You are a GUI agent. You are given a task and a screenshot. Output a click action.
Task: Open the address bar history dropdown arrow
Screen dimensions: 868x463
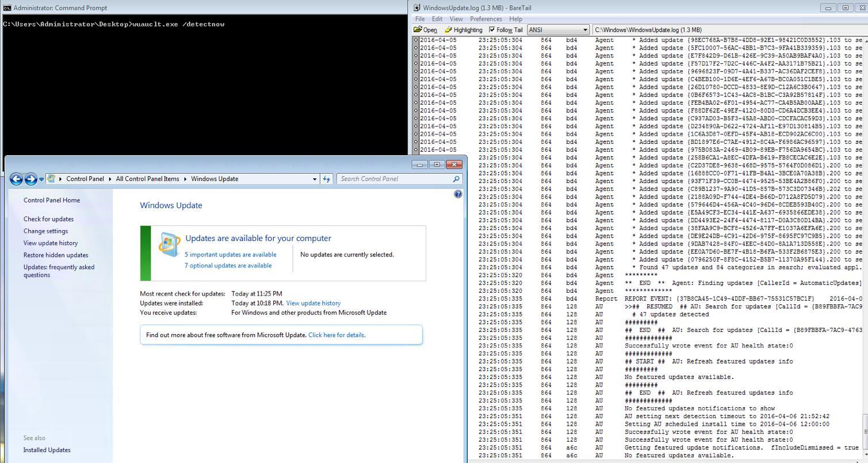click(x=314, y=179)
